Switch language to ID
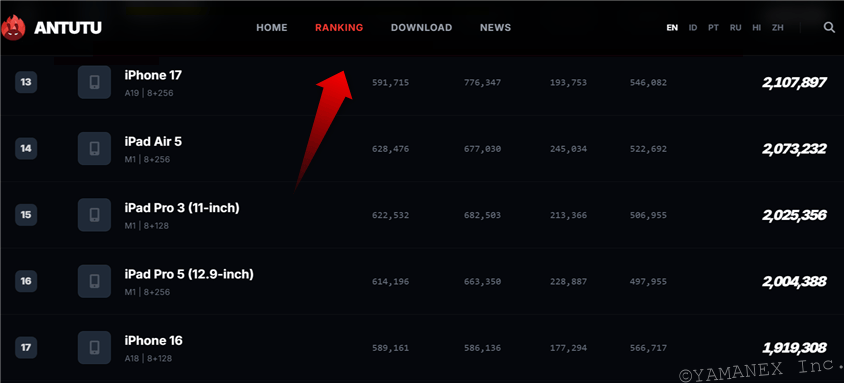844x383 pixels. point(693,27)
